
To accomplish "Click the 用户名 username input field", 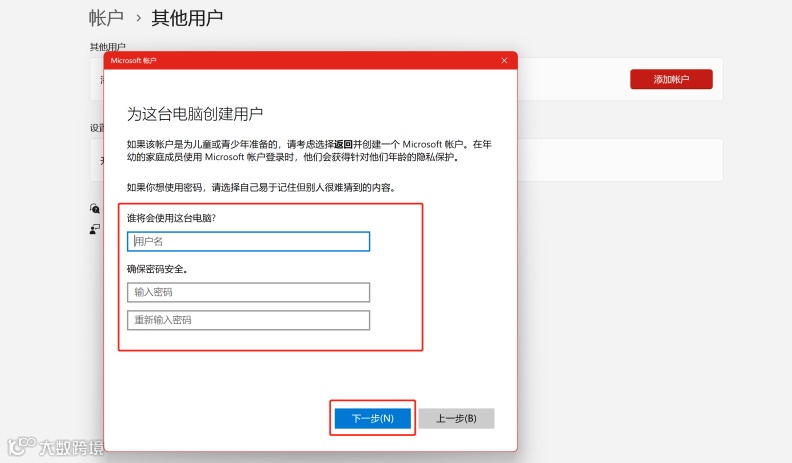I will tap(248, 241).
